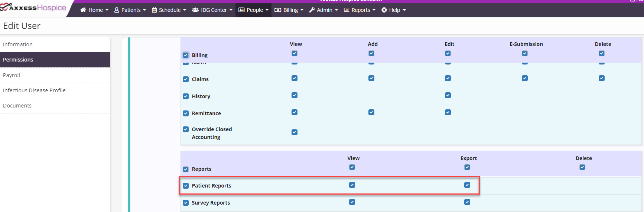This screenshot has width=644, height=212.
Task: Click the Admin wrench icon
Action: click(x=312, y=10)
